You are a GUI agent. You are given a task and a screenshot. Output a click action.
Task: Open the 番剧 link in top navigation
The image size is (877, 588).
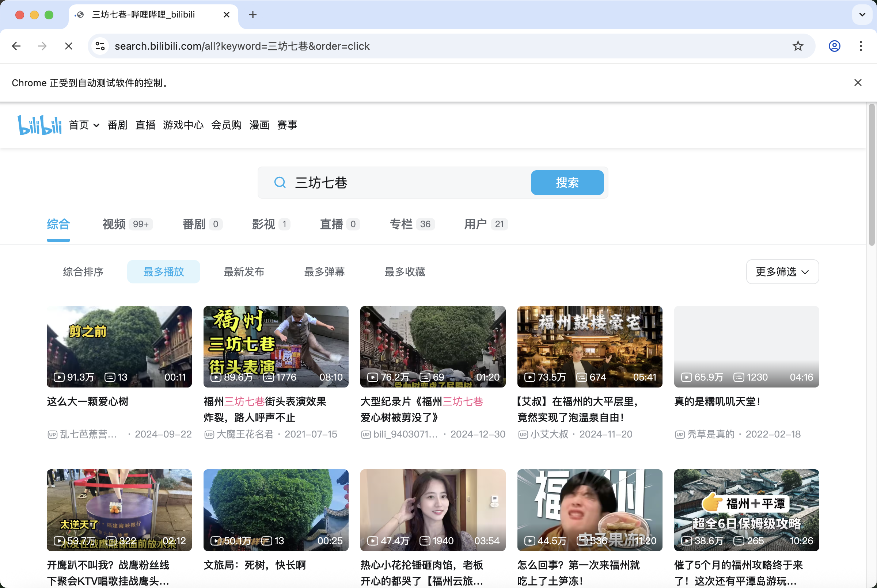point(117,125)
